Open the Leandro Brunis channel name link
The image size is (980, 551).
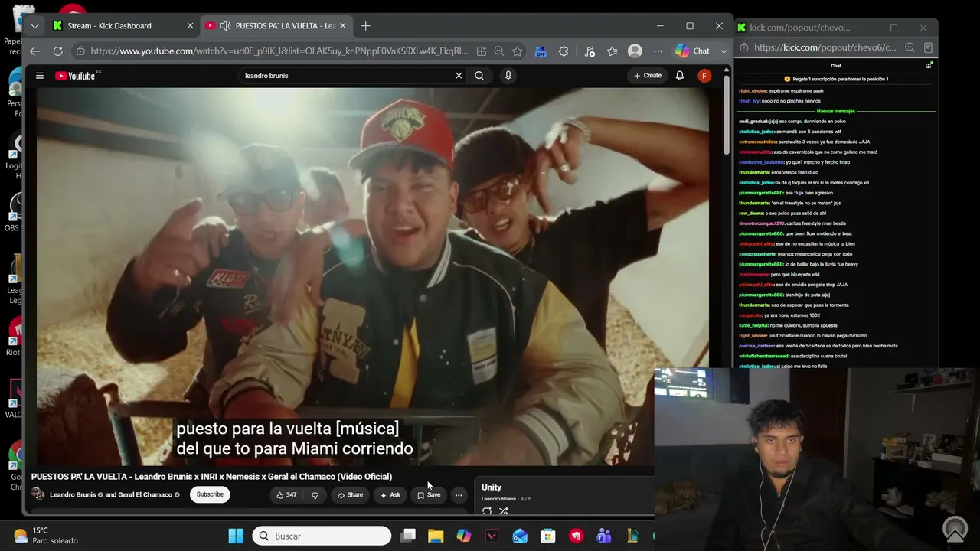coord(73,494)
